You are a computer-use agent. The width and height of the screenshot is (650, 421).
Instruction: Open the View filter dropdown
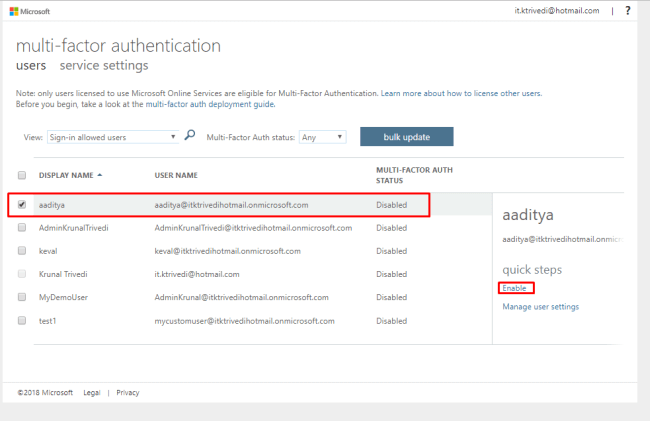[112, 137]
